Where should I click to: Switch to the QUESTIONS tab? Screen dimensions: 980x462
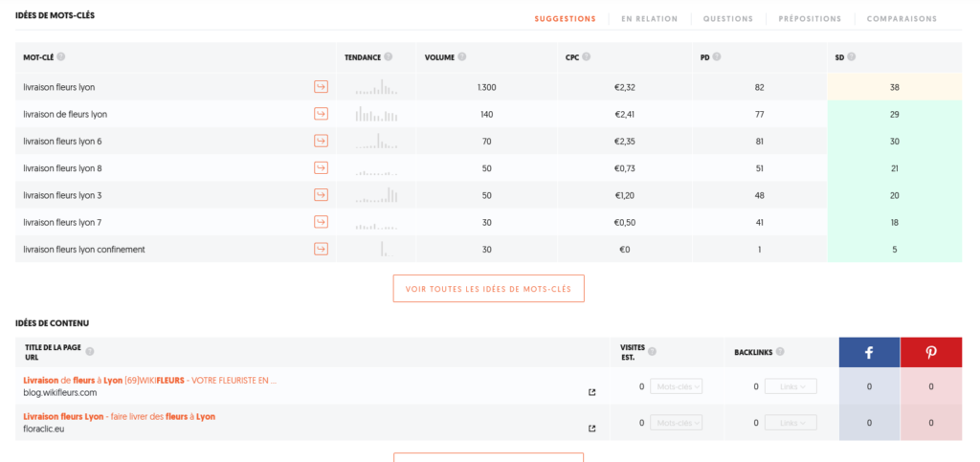click(x=728, y=19)
